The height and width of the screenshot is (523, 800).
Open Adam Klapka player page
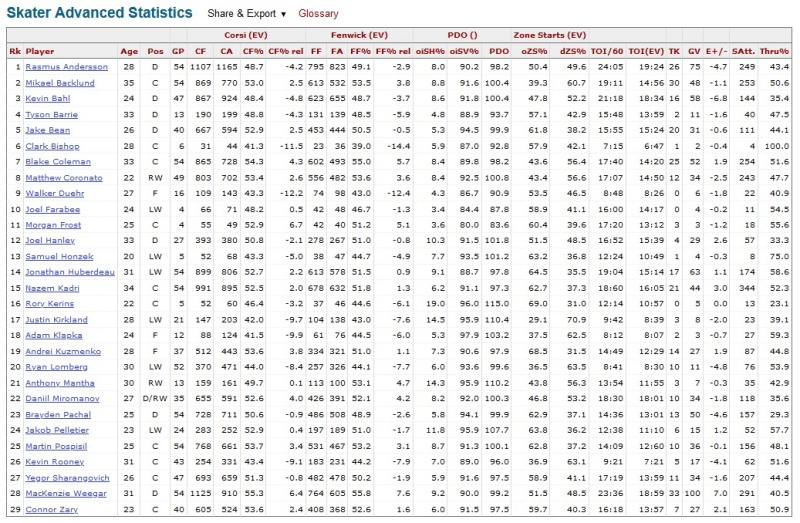[54, 335]
